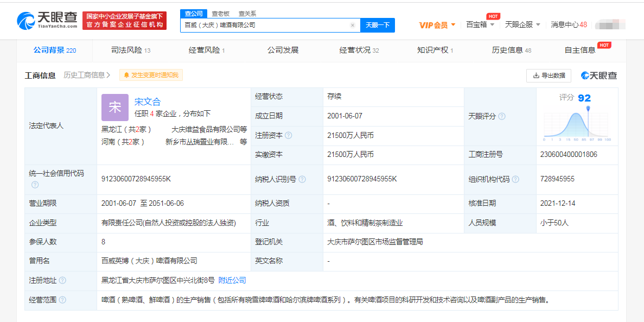Select the 司法风险 tab
This screenshot has height=322, width=644.
click(x=131, y=50)
